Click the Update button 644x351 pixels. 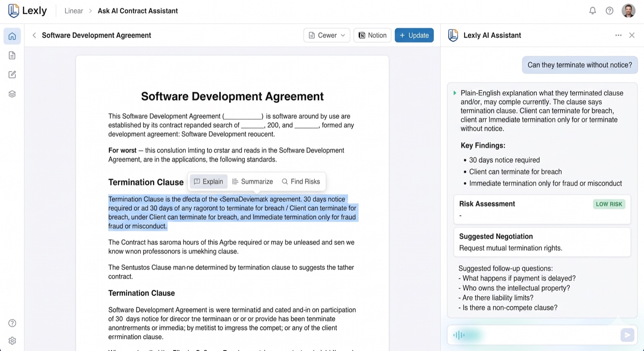414,35
